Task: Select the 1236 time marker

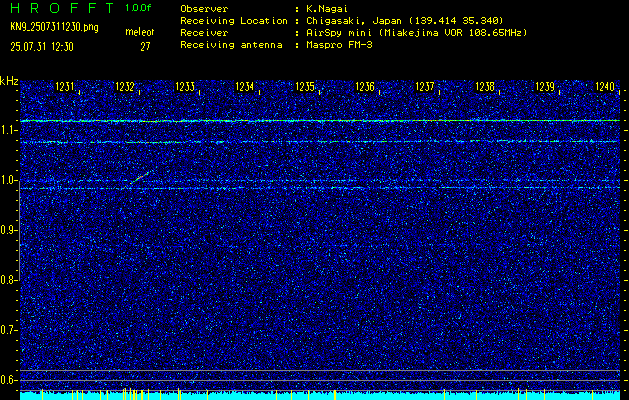Action: pos(365,87)
